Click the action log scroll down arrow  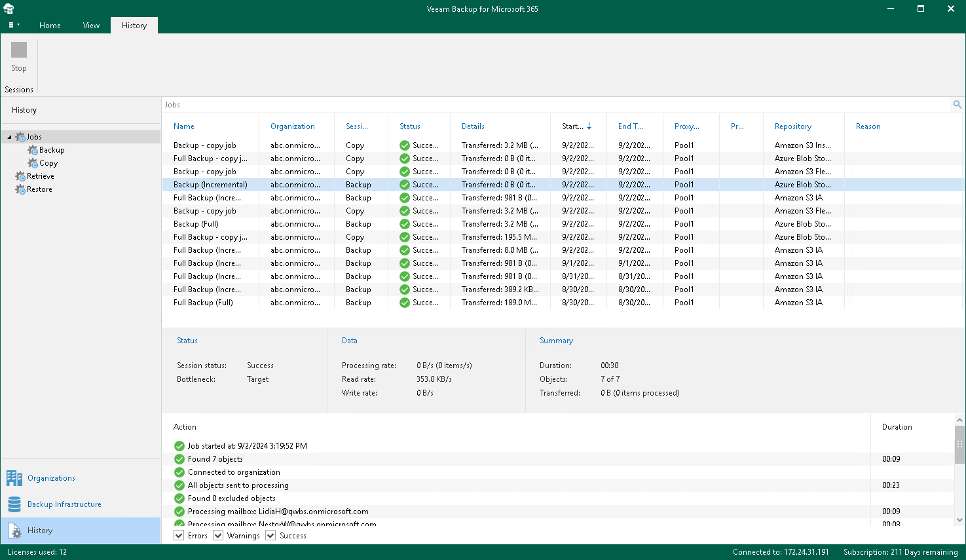point(960,520)
